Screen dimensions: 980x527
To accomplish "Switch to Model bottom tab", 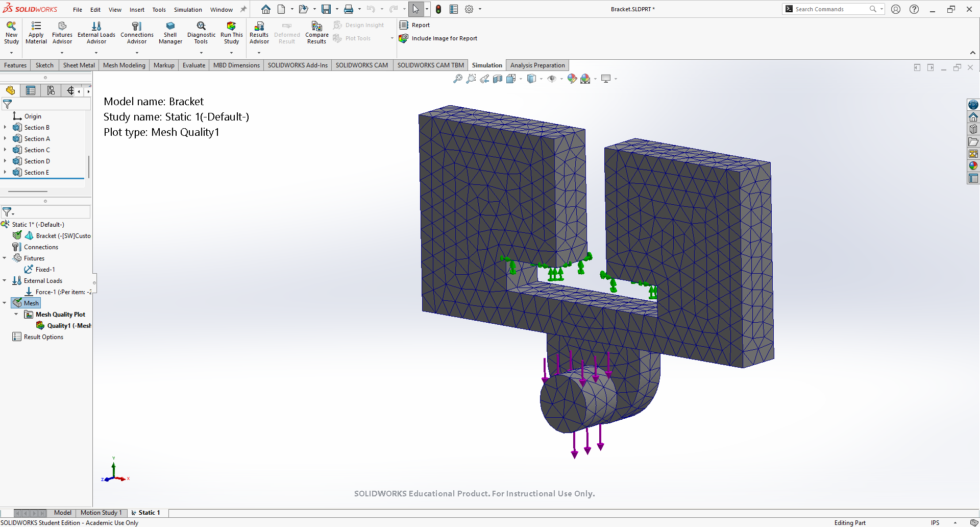I will 63,513.
